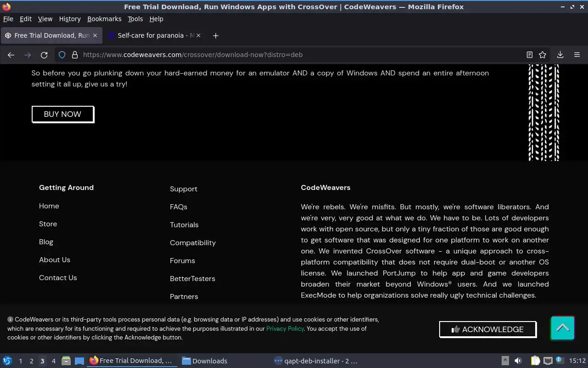588x368 pixels.
Task: Click the 15:12 taskbar clock
Action: point(577,361)
